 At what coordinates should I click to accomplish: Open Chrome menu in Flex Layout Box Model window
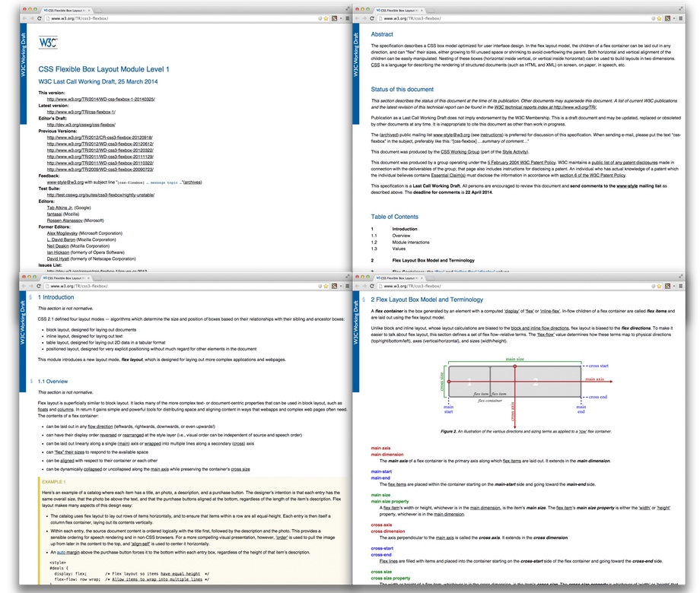680,286
